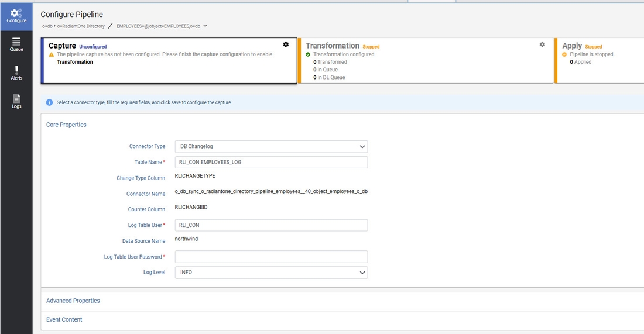
Task: Click the Stopped status beside Transformation
Action: 371,47
